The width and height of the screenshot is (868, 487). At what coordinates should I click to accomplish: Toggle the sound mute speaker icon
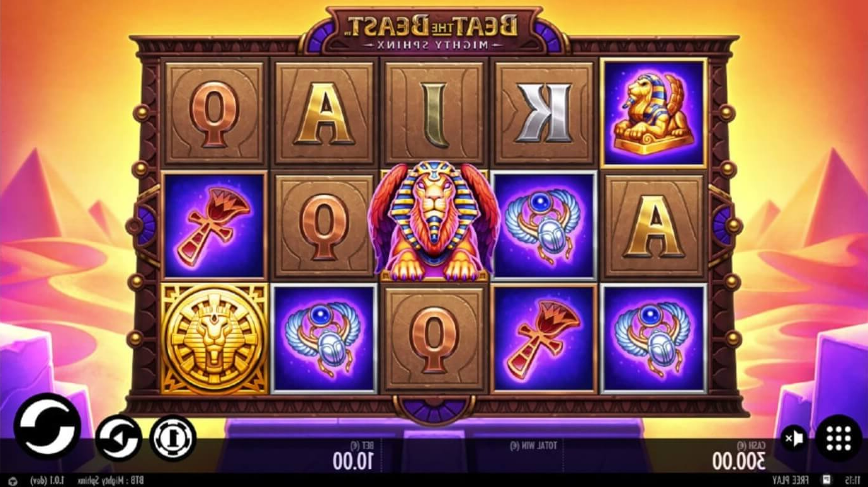794,437
